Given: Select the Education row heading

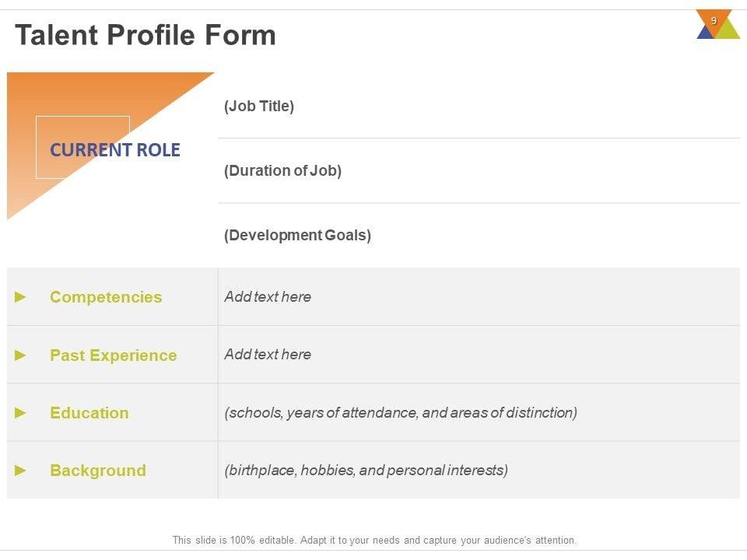Looking at the screenshot, I should tap(89, 413).
